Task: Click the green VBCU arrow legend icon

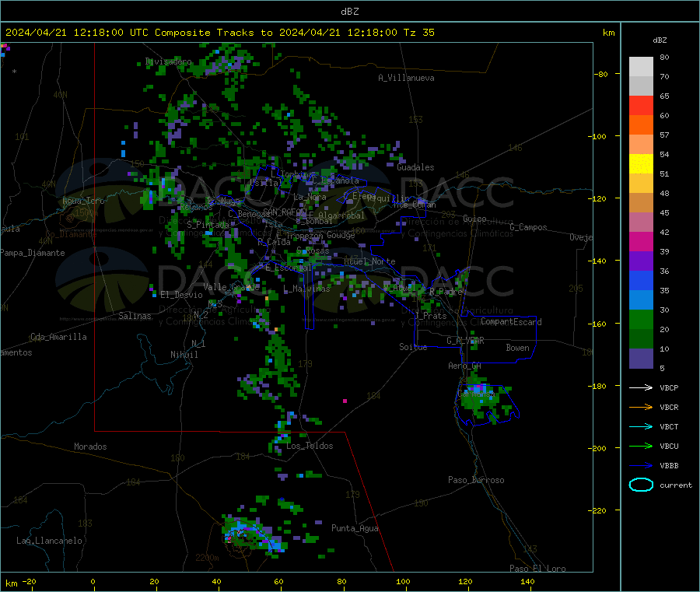Action: pos(641,446)
